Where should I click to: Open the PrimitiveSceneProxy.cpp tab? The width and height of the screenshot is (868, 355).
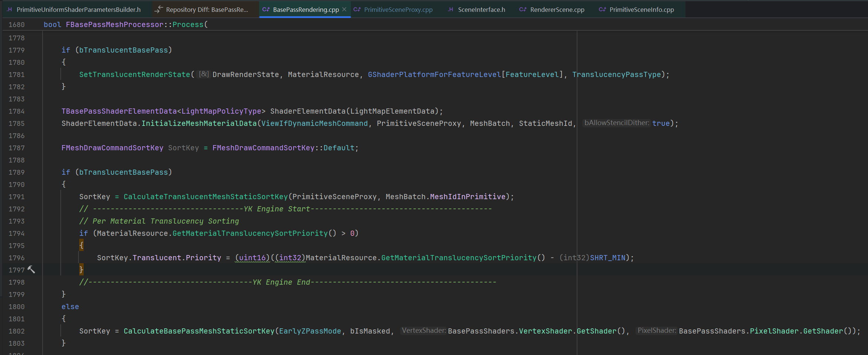(398, 10)
